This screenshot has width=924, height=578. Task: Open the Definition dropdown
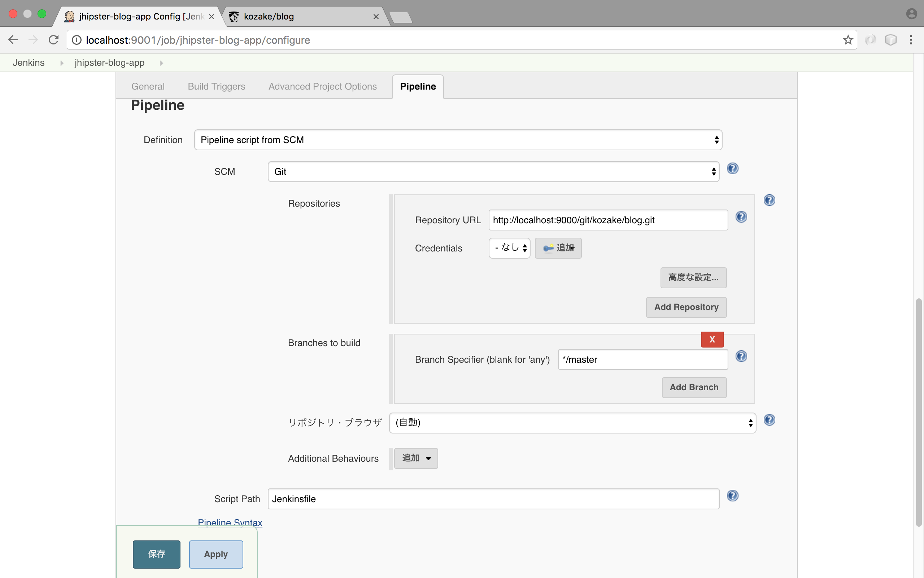click(x=458, y=140)
